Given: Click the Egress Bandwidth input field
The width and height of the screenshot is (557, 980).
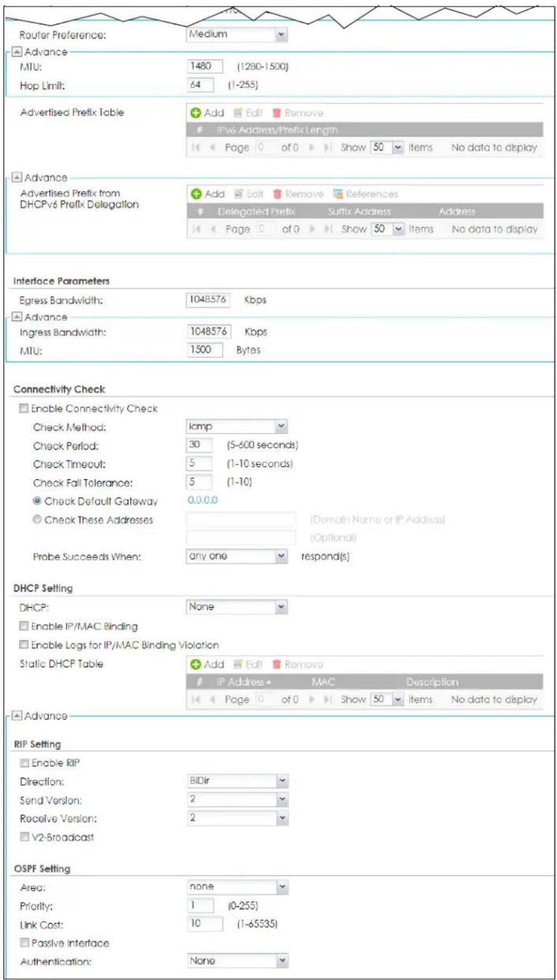Looking at the screenshot, I should 209,300.
